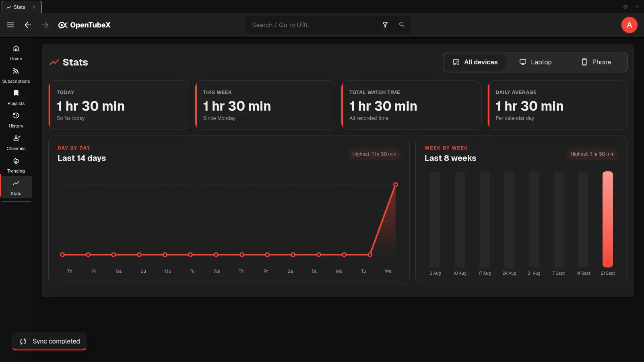The height and width of the screenshot is (362, 644).
Task: Click the '31 Aug' week bar
Action: [534, 219]
